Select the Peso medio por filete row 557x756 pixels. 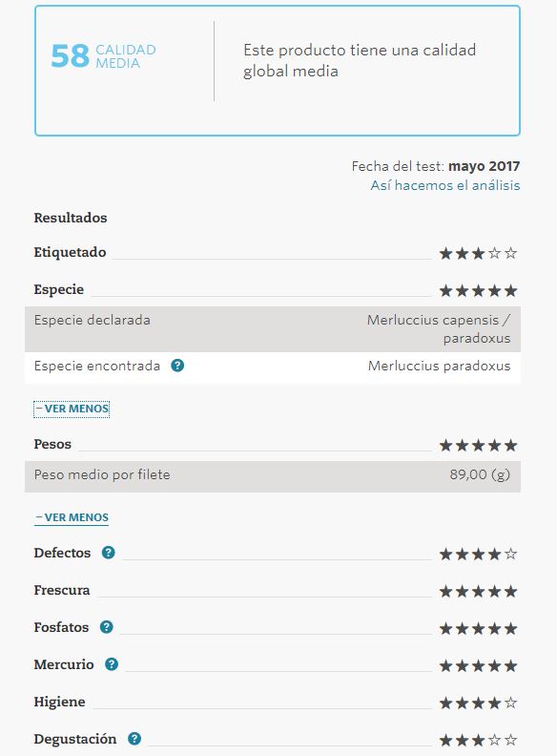[273, 476]
